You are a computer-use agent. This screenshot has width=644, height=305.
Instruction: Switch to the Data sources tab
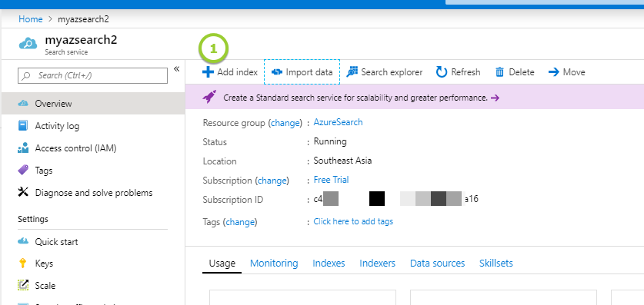437,264
